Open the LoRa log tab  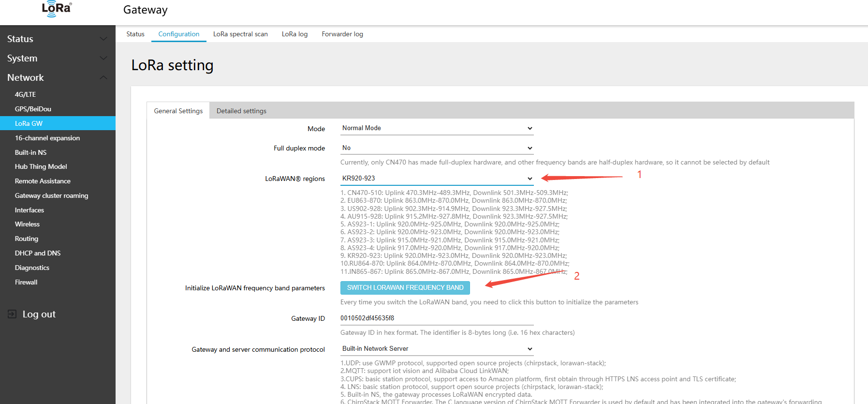tap(294, 34)
